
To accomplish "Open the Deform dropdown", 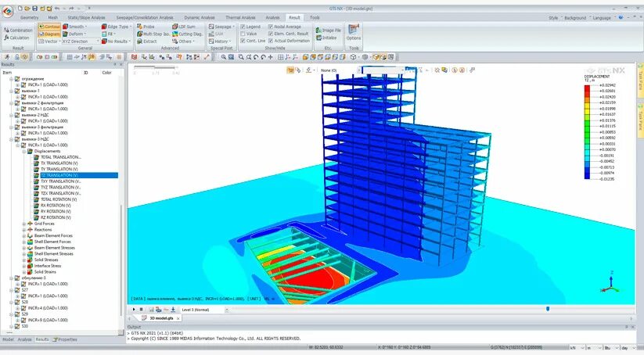I will click(75, 34).
